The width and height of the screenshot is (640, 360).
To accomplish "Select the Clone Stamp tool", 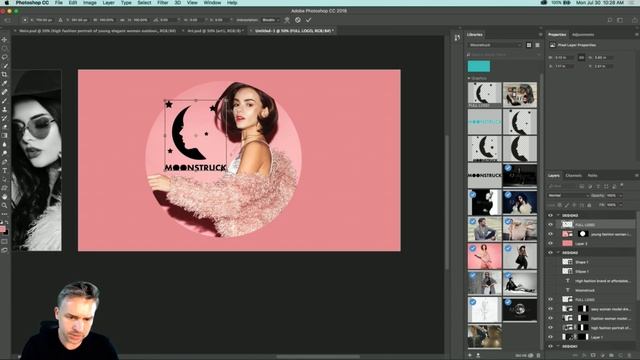I will pos(4,109).
